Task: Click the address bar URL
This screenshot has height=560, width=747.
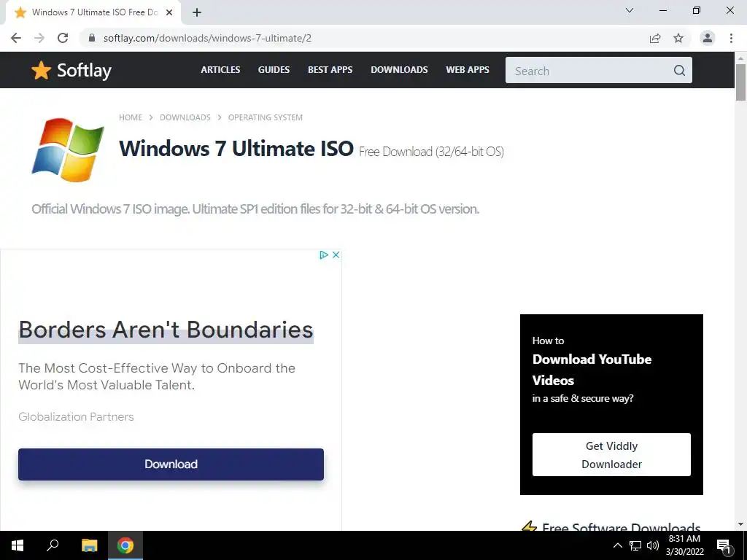Action: click(207, 38)
